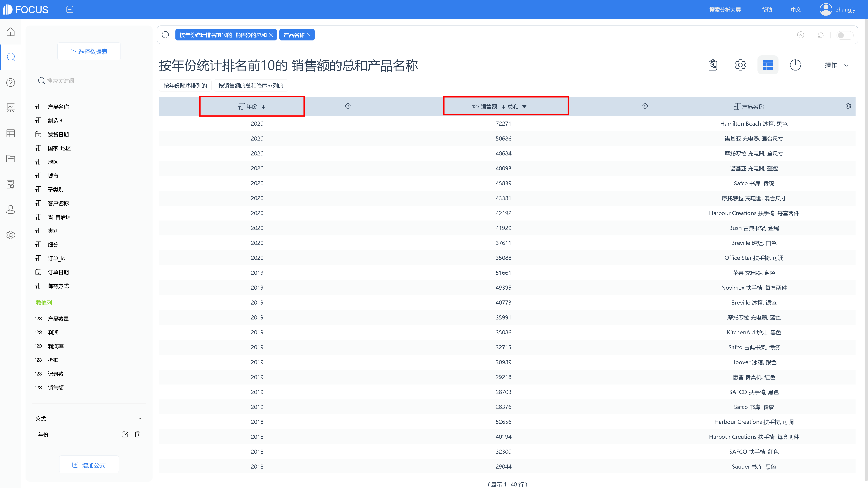The image size is (868, 488).
Task: Click the cell Hamilton Beach 冰箱, 黑色
Action: pos(754,124)
